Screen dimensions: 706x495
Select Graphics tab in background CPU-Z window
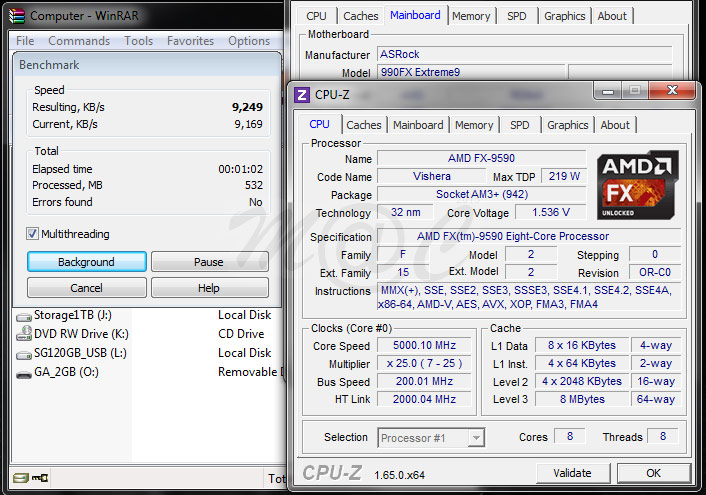pos(565,16)
